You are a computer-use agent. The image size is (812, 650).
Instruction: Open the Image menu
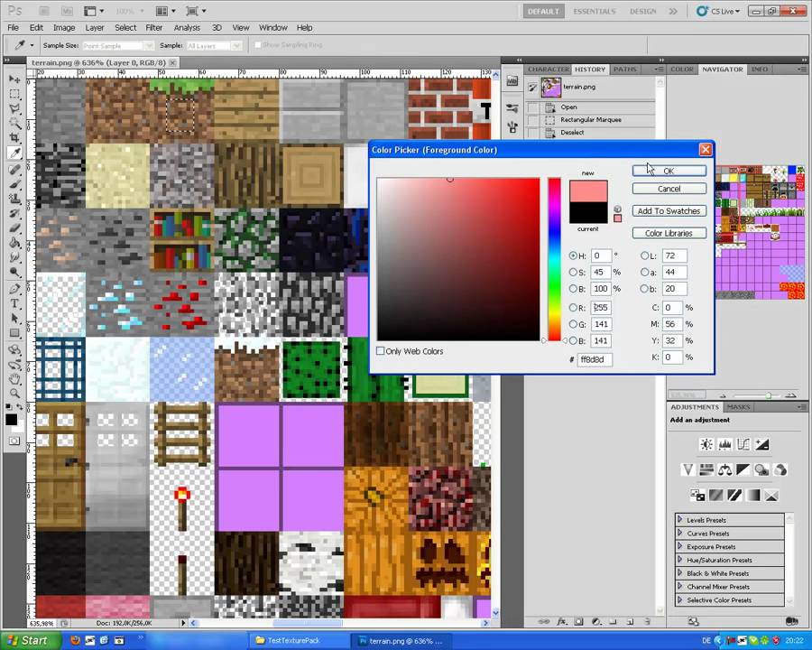pos(64,27)
